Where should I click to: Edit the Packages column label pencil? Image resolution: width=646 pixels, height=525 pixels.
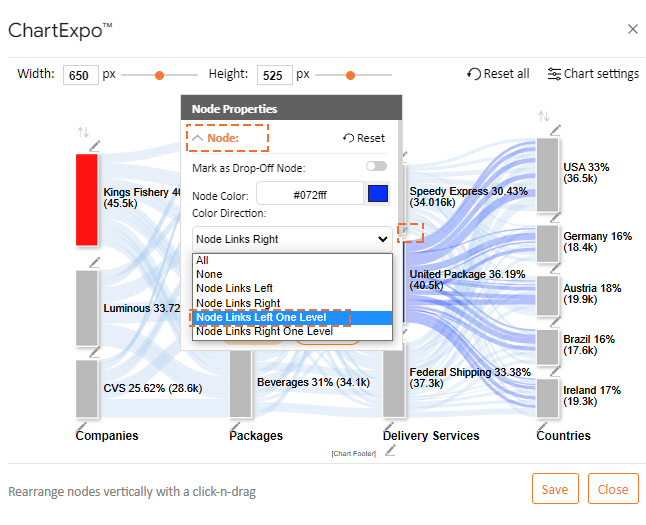pos(235,427)
